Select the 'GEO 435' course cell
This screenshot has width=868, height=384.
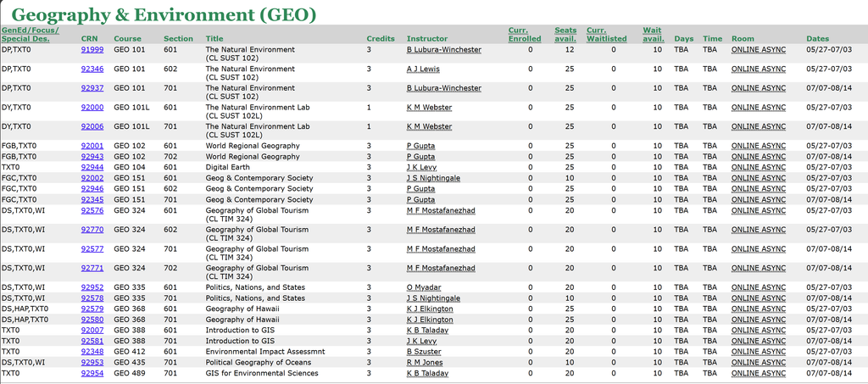click(130, 363)
